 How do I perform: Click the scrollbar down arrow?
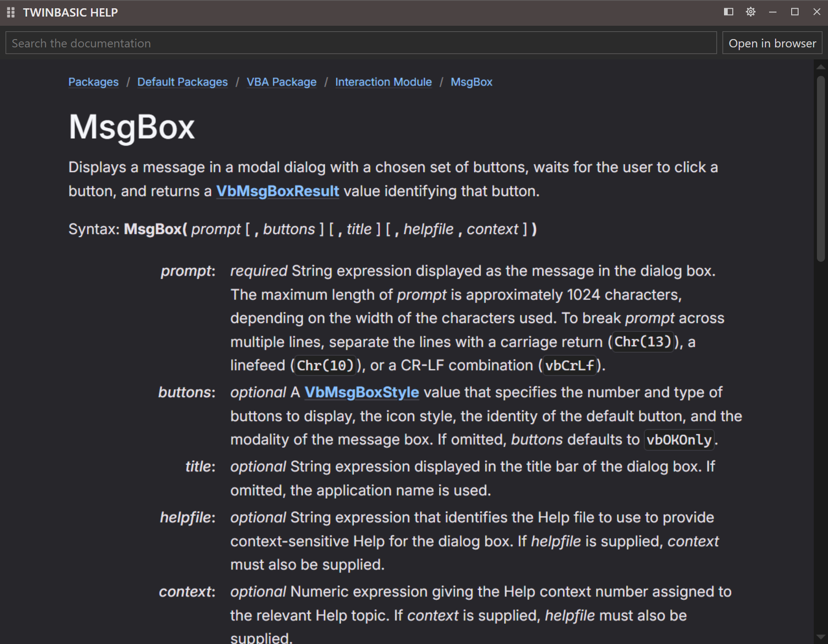pyautogui.click(x=821, y=637)
